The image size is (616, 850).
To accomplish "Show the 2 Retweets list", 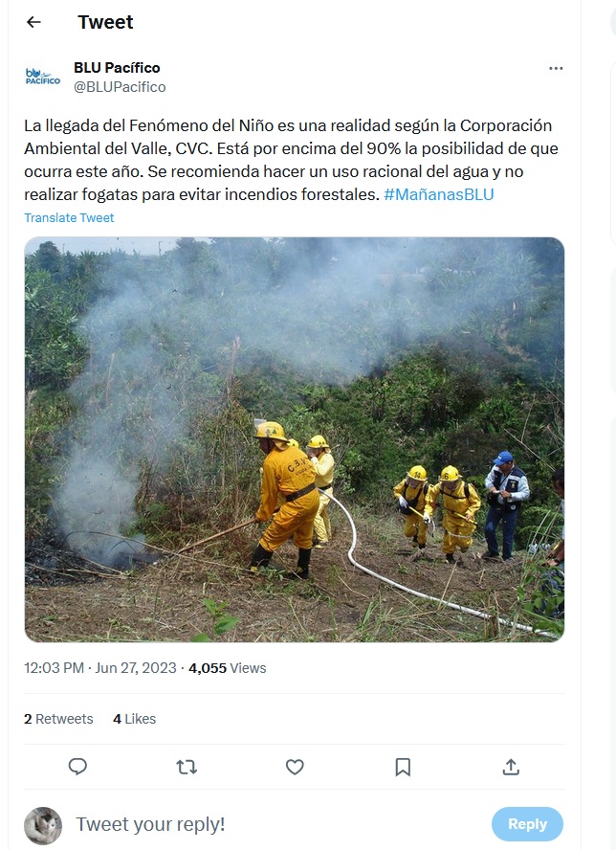I will 58,719.
